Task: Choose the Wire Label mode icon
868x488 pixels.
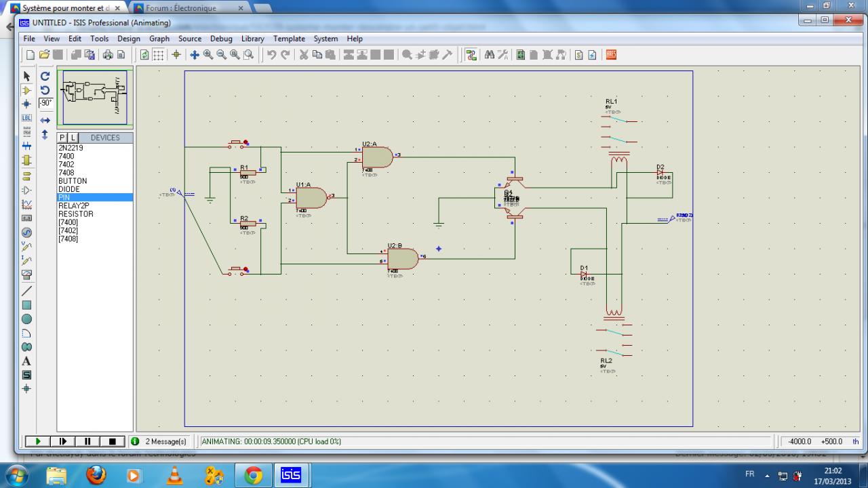Action: (x=27, y=118)
